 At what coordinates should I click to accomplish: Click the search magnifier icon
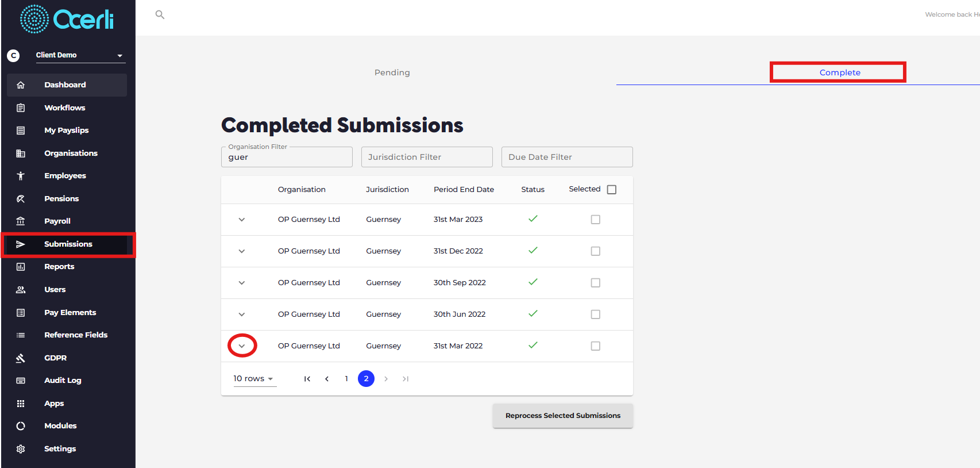point(160,15)
